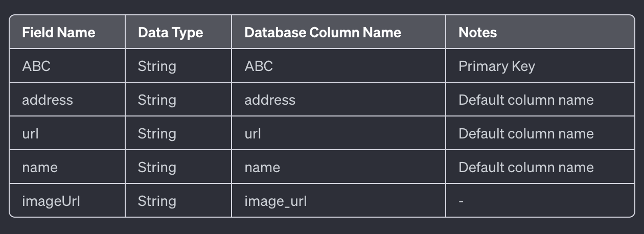This screenshot has width=644, height=234.
Task: Click name in the database column
Action: tap(262, 168)
